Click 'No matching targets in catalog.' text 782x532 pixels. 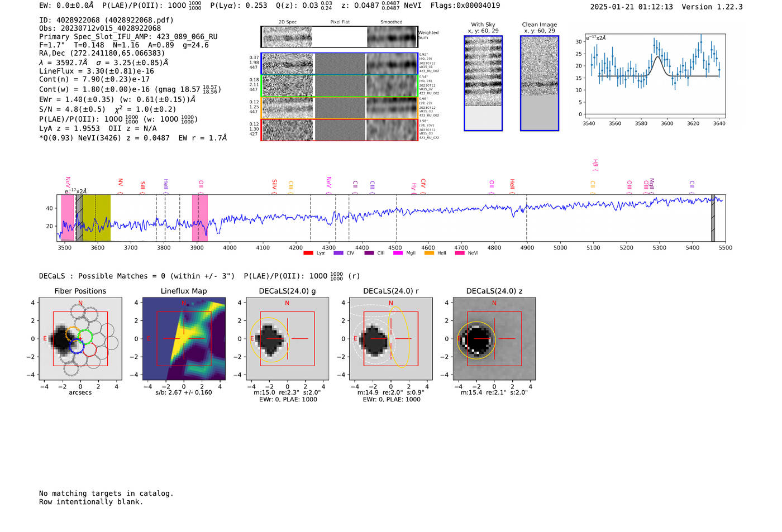(x=106, y=493)
